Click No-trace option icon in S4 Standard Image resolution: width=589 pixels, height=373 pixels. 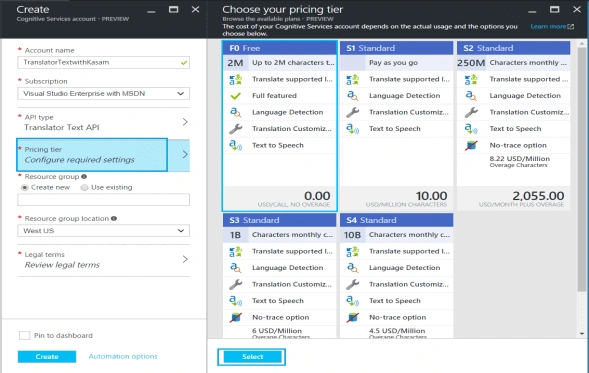pyautogui.click(x=352, y=317)
